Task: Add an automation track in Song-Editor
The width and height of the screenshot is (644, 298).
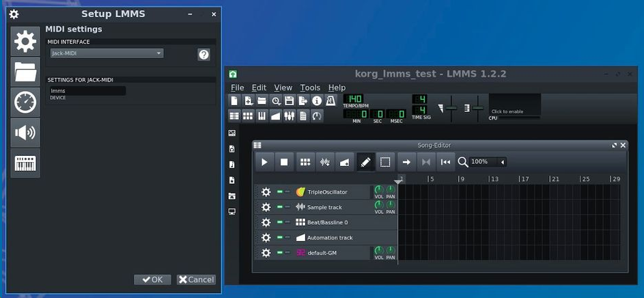Action: pos(345,162)
